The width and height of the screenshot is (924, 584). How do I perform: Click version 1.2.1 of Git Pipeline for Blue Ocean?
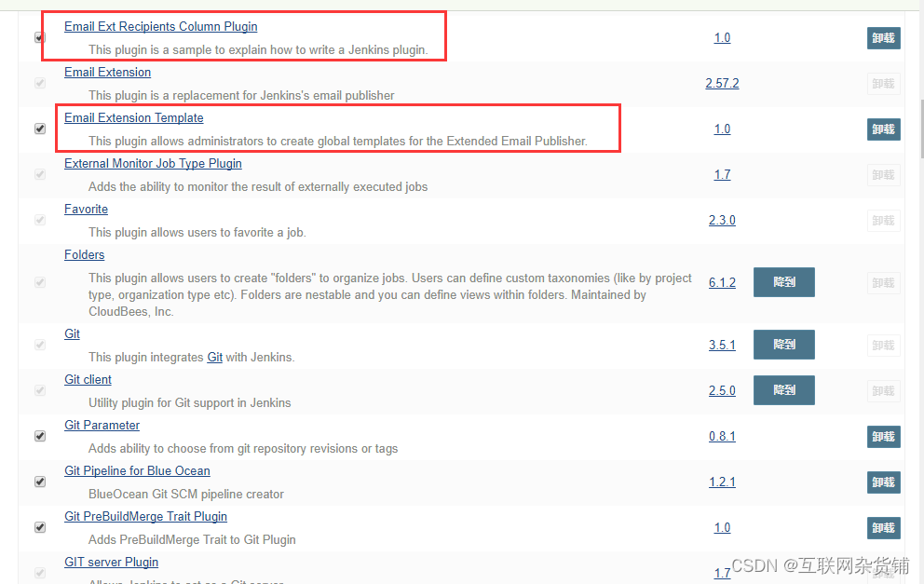(723, 482)
